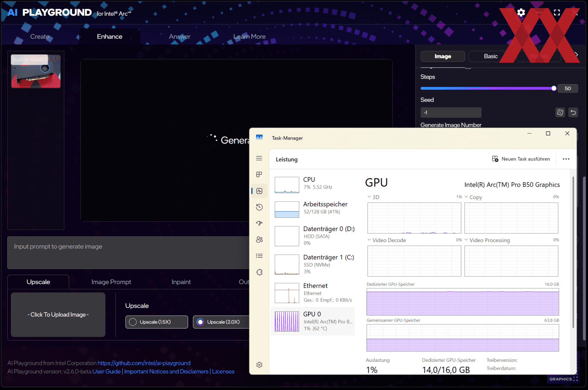Open Task Manager Details list icon

point(259,256)
